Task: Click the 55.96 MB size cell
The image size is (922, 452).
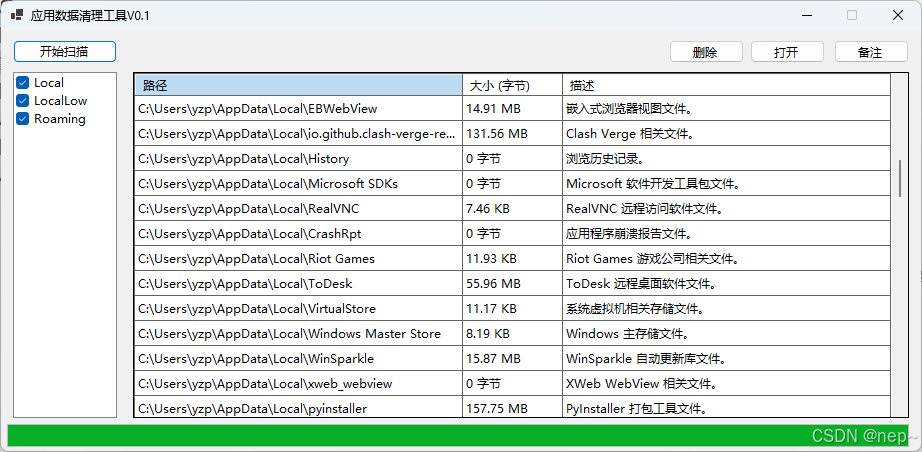Action: click(x=512, y=283)
